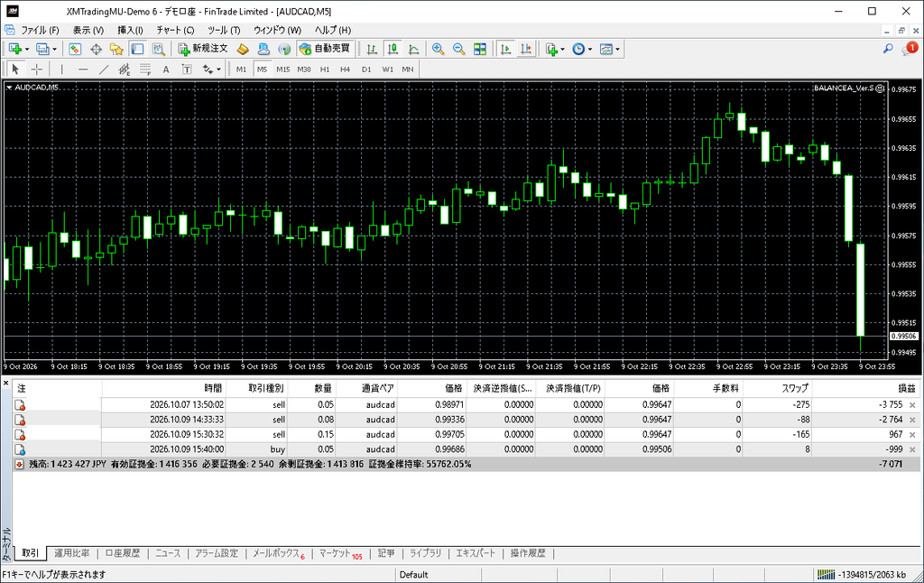This screenshot has width=924, height=583.
Task: Open the チャート (C) menu
Action: pyautogui.click(x=175, y=30)
